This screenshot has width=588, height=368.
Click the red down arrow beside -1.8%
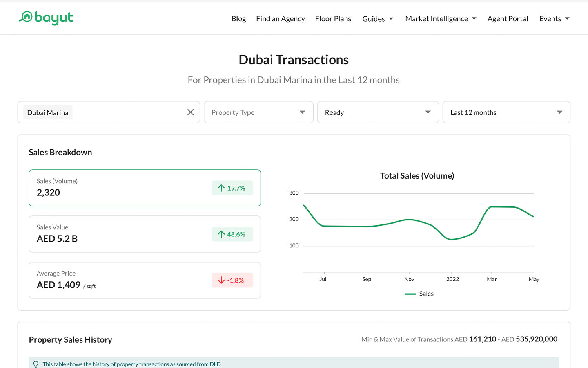[x=221, y=280]
